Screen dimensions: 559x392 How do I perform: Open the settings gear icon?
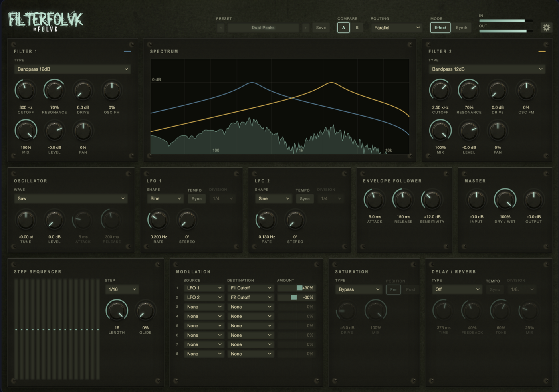coord(546,28)
